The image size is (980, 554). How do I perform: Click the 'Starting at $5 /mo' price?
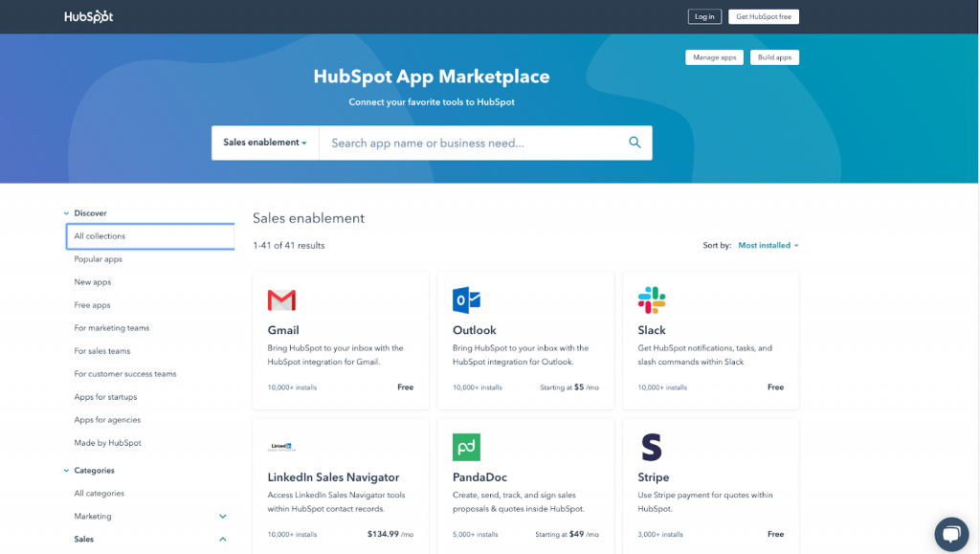pos(569,388)
